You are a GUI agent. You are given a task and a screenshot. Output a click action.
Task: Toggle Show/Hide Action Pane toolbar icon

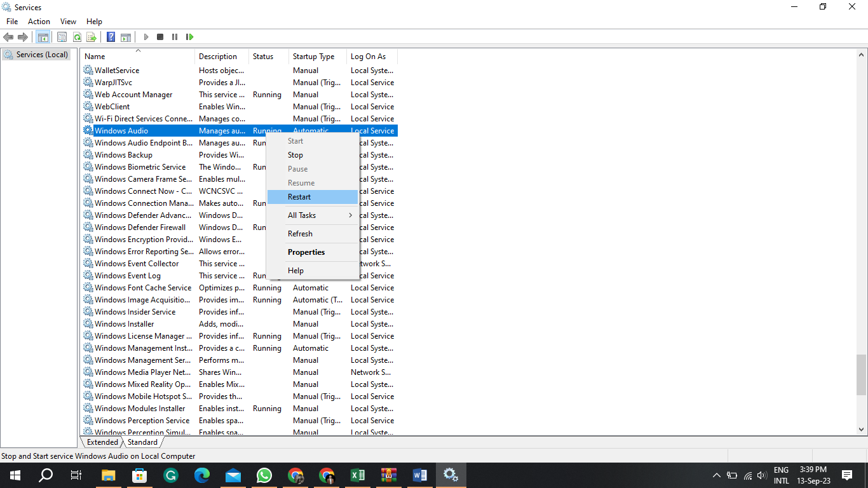(126, 37)
